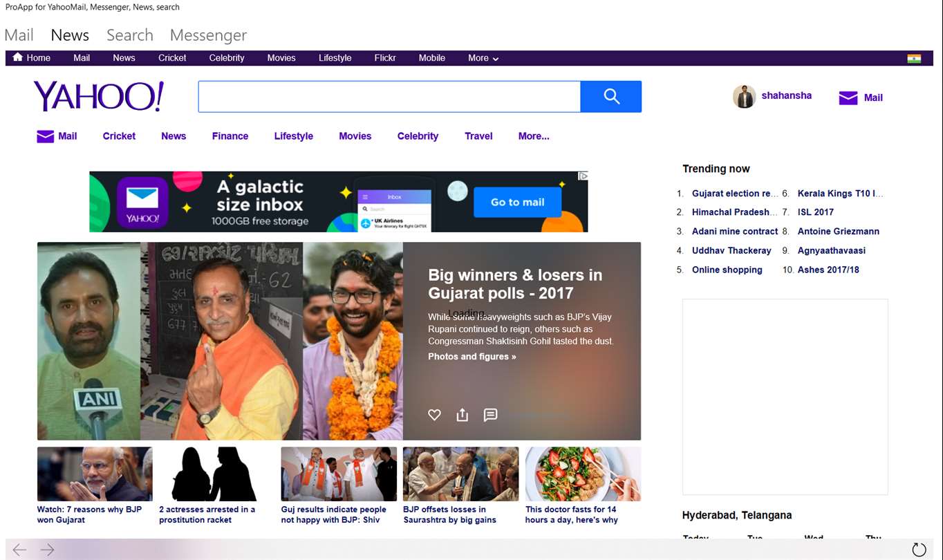Click the India flag icon
Image resolution: width=943 pixels, height=560 pixels.
(914, 58)
